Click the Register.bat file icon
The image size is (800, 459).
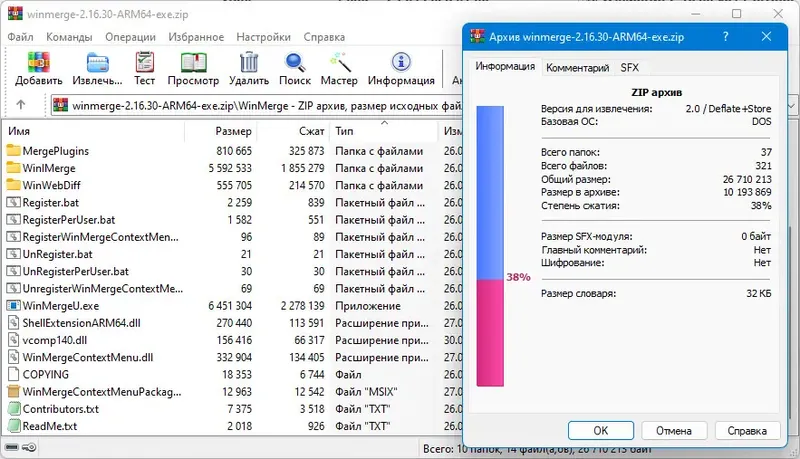tap(13, 202)
